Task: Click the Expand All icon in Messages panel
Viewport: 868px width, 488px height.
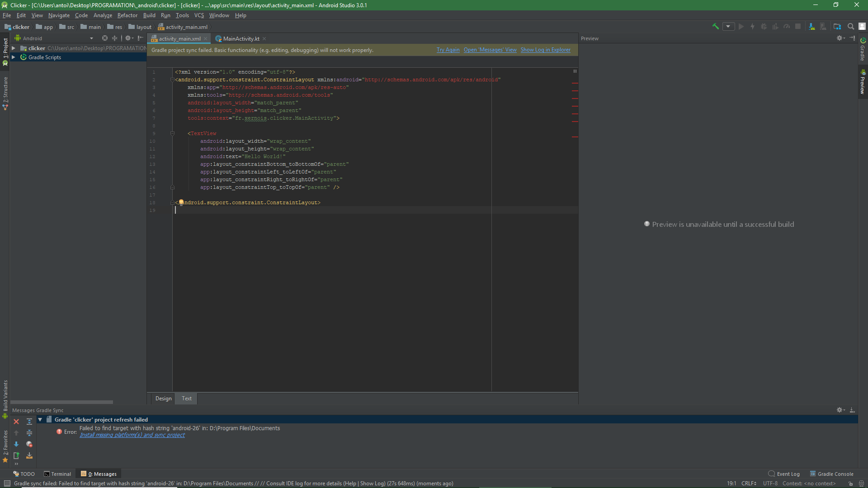Action: tap(29, 422)
